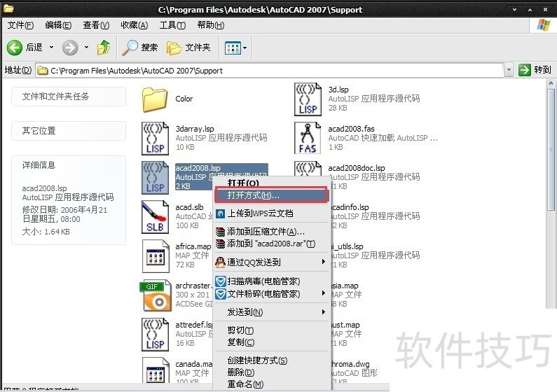Screen dimensions: 557x392
Task: Select the acad.slb SLB icon
Action: 156,217
